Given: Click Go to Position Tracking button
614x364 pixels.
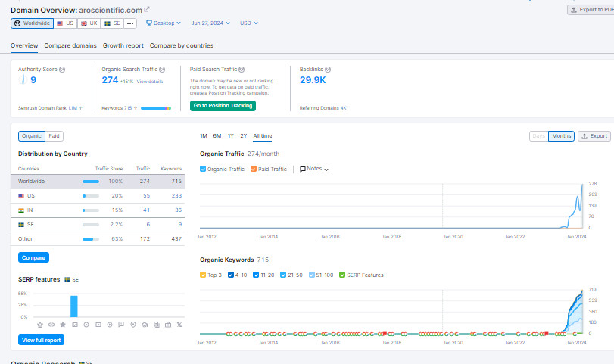Looking at the screenshot, I should 223,106.
